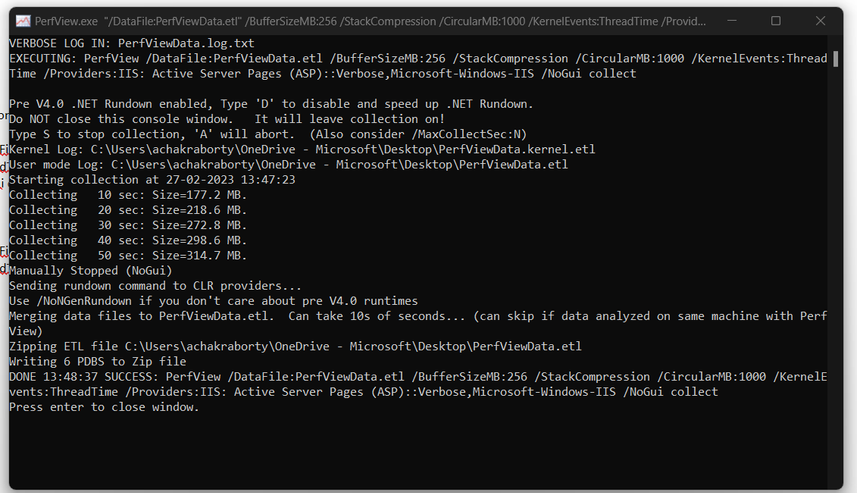Click the Collecting 10 sec Size=177.2 MB line
Viewport: 857px width, 493px height.
[x=128, y=195]
